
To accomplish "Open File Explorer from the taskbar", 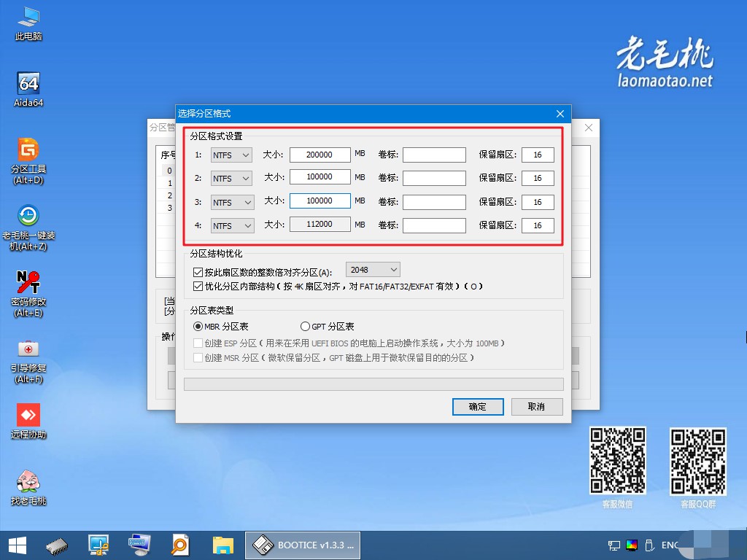I will 223,545.
